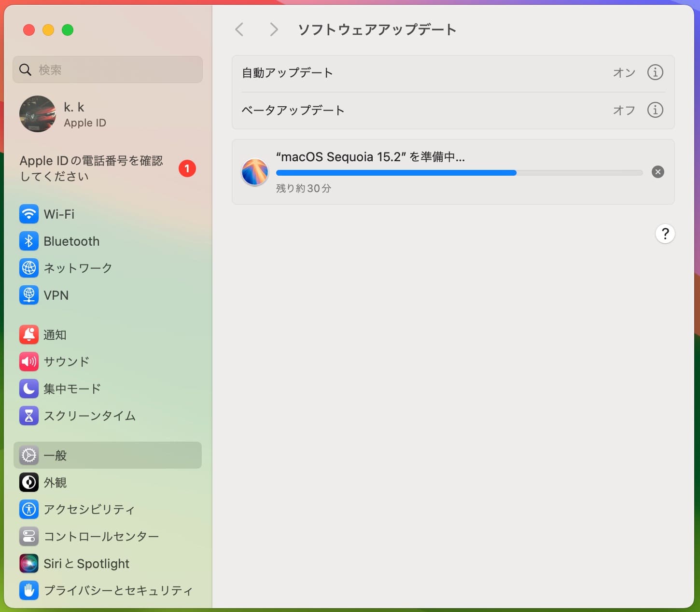Click the オフ status of ベータアップデート
Screen dimensions: 700x612
point(624,110)
